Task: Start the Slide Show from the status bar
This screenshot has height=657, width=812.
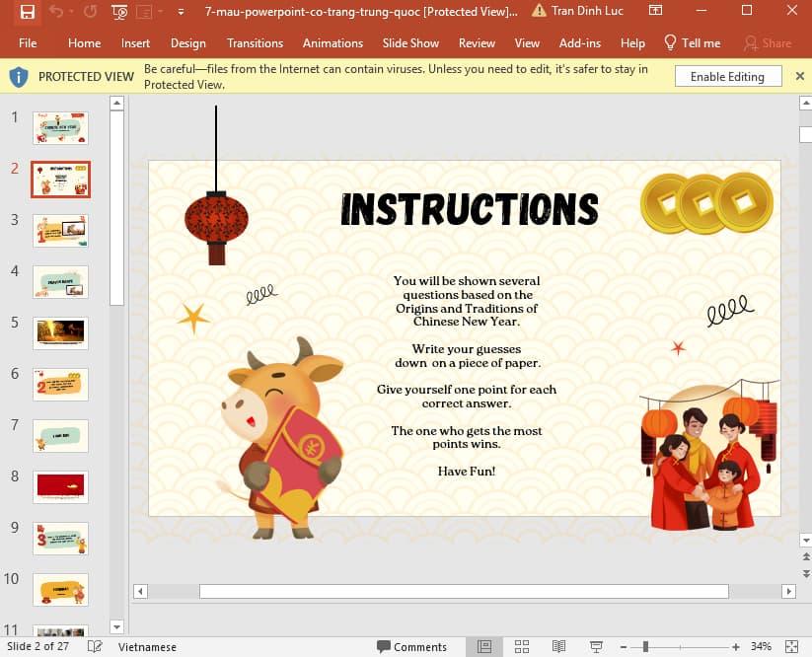Action: click(x=596, y=647)
